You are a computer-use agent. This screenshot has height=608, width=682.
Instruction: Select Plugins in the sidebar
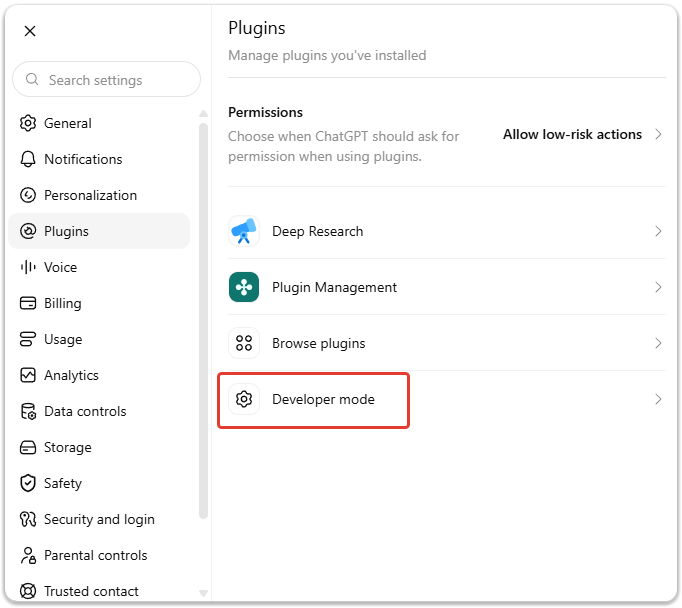click(x=99, y=231)
